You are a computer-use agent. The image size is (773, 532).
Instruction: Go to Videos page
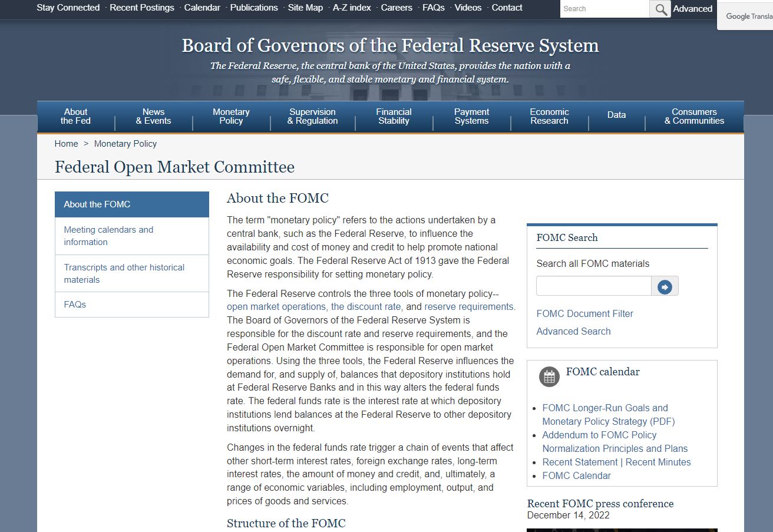(x=468, y=8)
